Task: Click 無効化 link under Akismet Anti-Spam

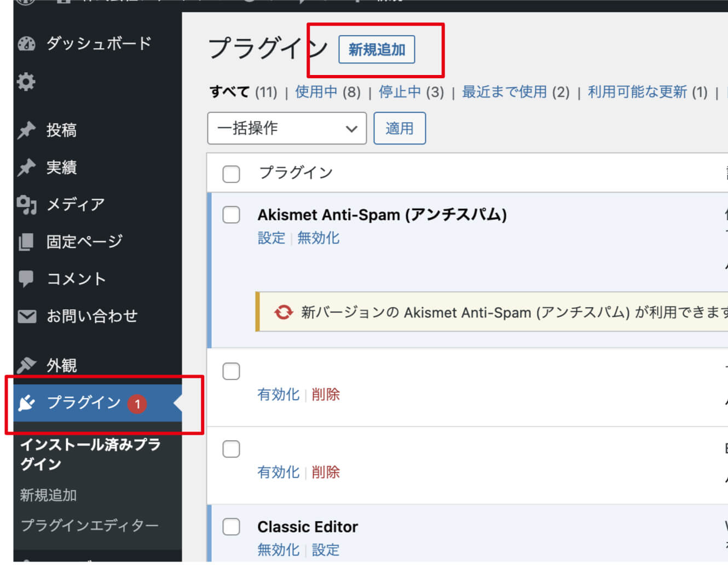Action: (x=318, y=238)
